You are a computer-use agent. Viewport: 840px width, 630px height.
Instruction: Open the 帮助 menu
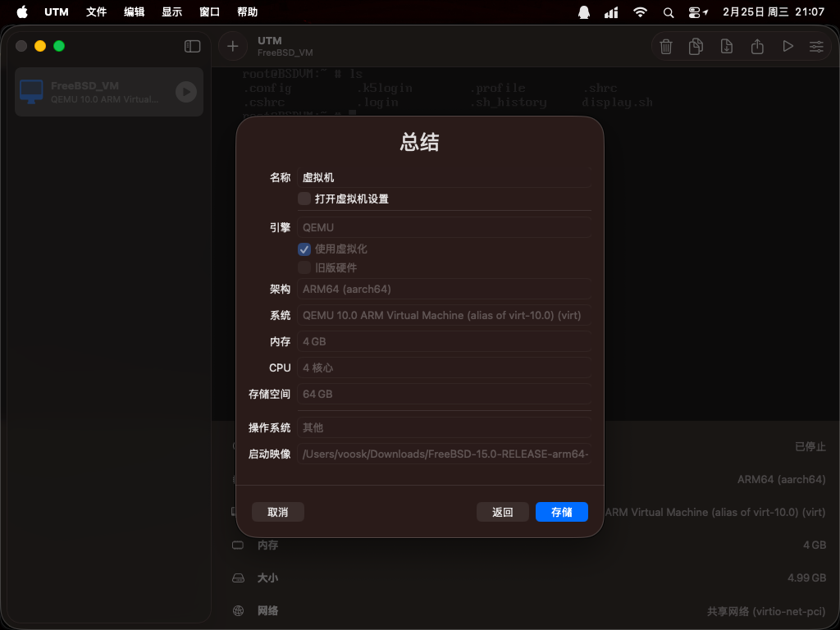248,11
